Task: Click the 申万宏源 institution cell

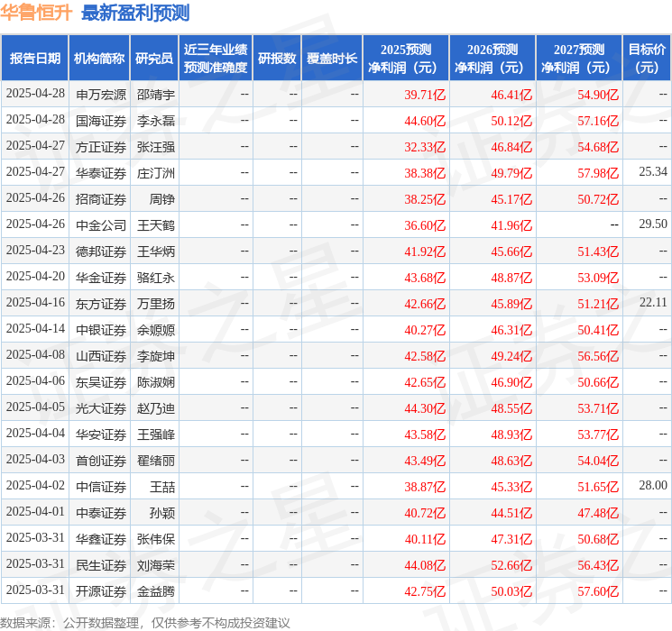Action: (101, 95)
